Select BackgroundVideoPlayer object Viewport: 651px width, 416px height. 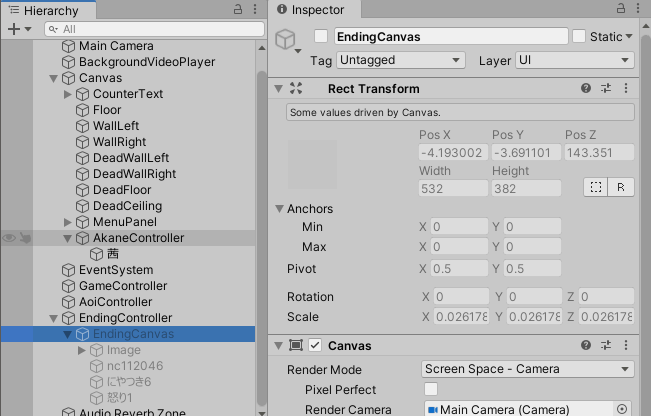click(x=147, y=62)
